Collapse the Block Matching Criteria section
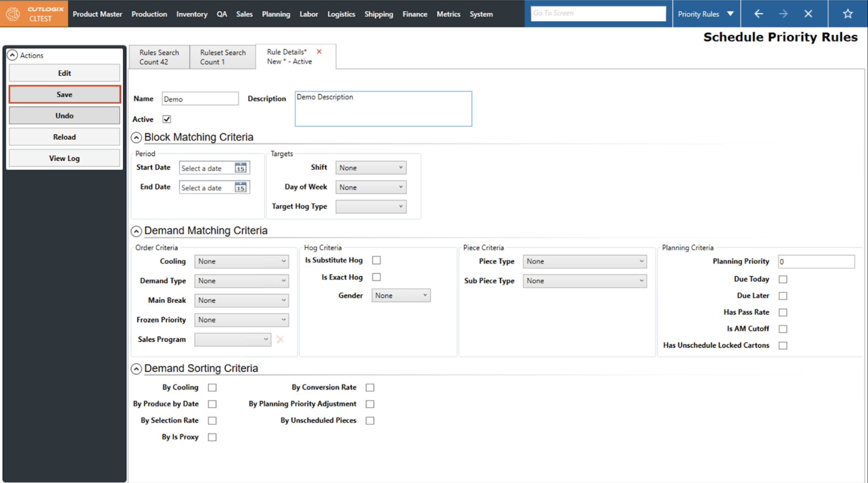868x483 pixels. (x=136, y=138)
